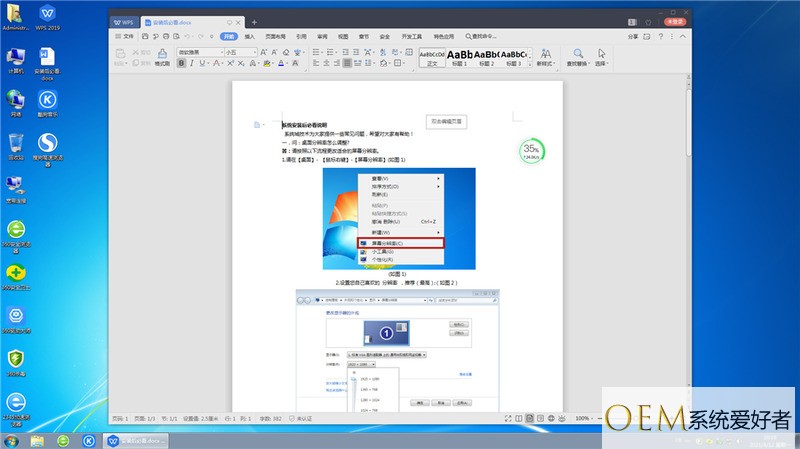Toggle italic formatting in the ribbon
The image size is (800, 449).
[x=191, y=62]
